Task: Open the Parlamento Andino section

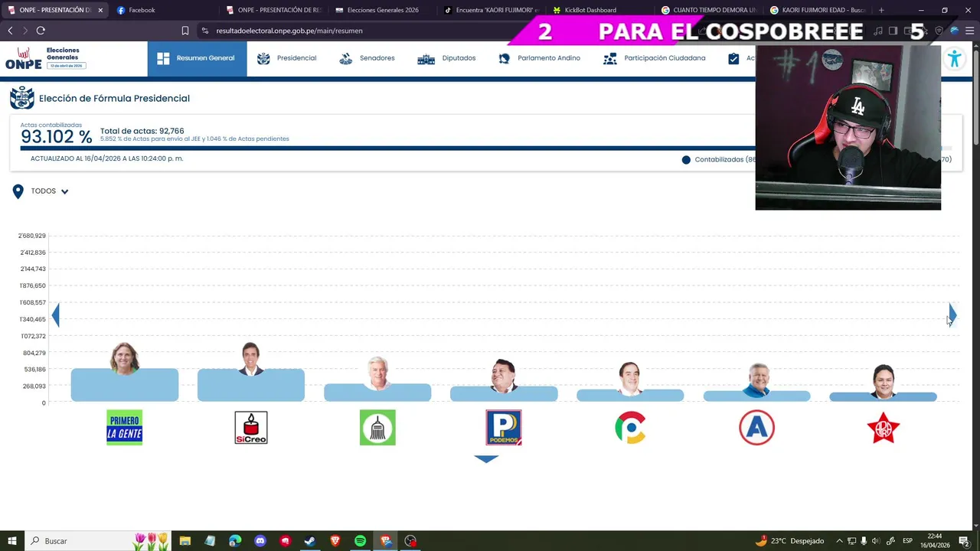Action: [x=539, y=58]
